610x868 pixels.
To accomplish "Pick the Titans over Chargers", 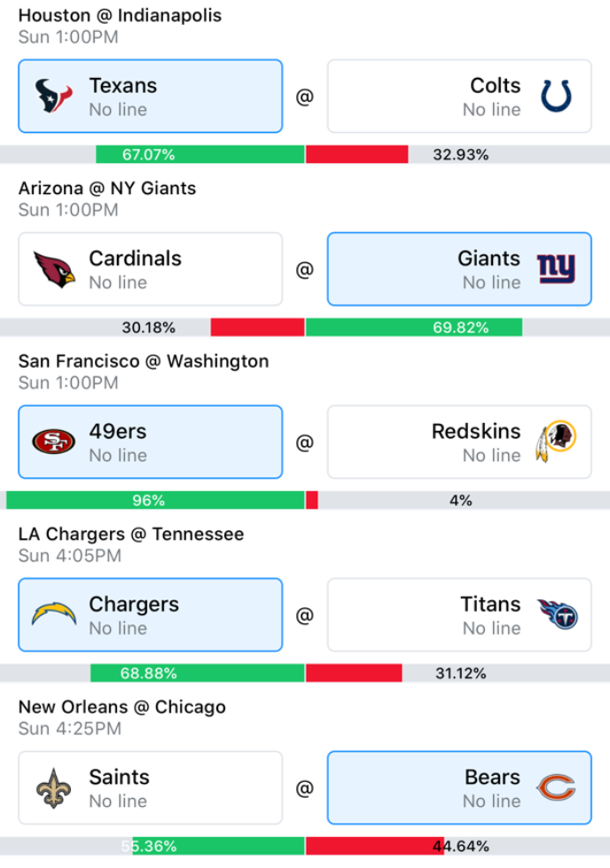I will coord(459,615).
